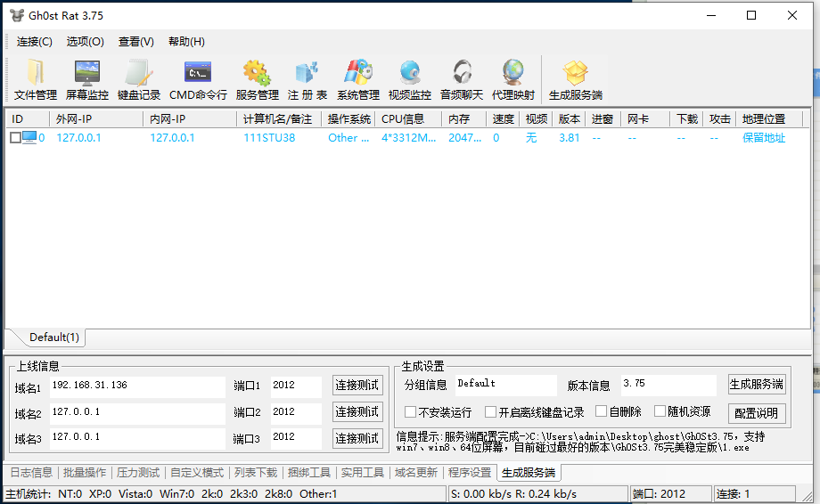Enable the 不安装运行 checkbox

click(x=411, y=412)
